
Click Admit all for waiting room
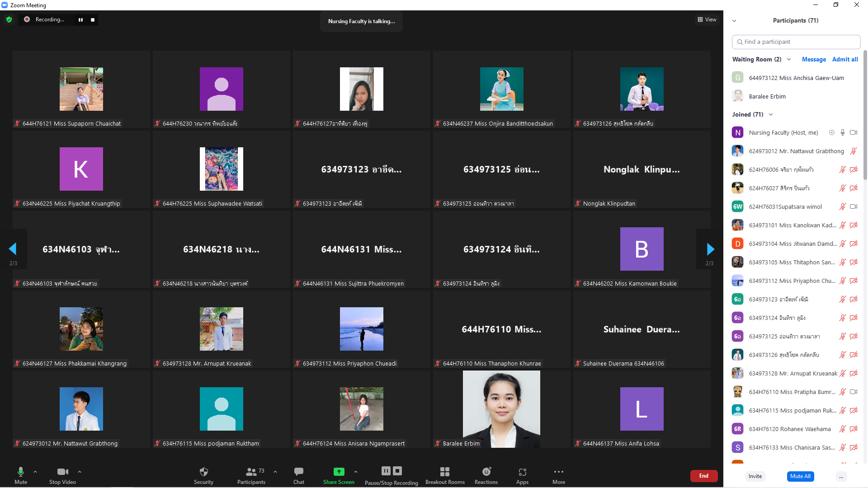(x=844, y=60)
